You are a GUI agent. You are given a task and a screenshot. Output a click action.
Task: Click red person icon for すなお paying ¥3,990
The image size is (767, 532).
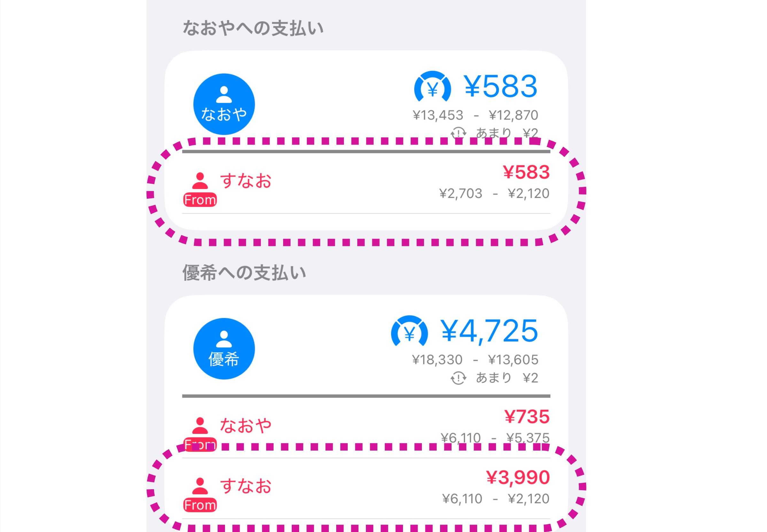(200, 486)
